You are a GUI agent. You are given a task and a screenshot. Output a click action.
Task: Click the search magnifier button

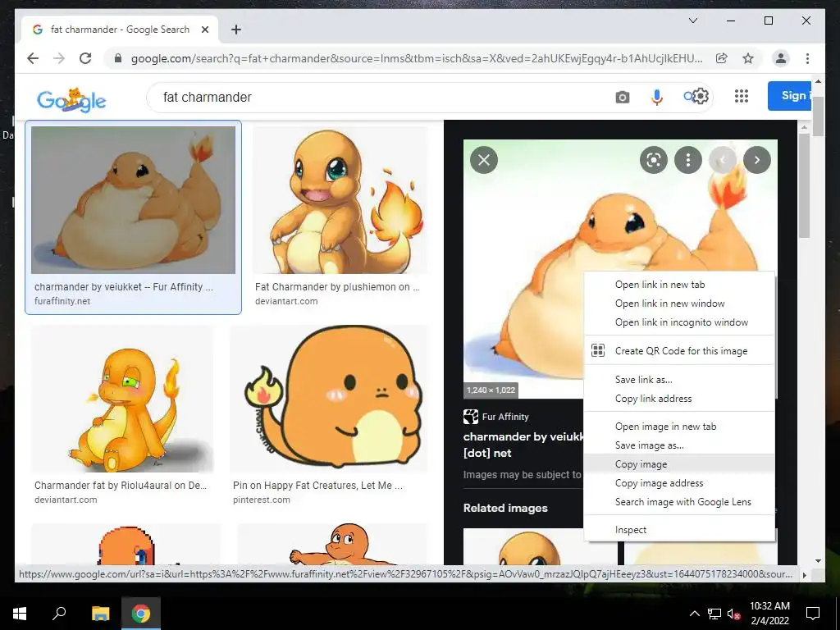(x=688, y=97)
